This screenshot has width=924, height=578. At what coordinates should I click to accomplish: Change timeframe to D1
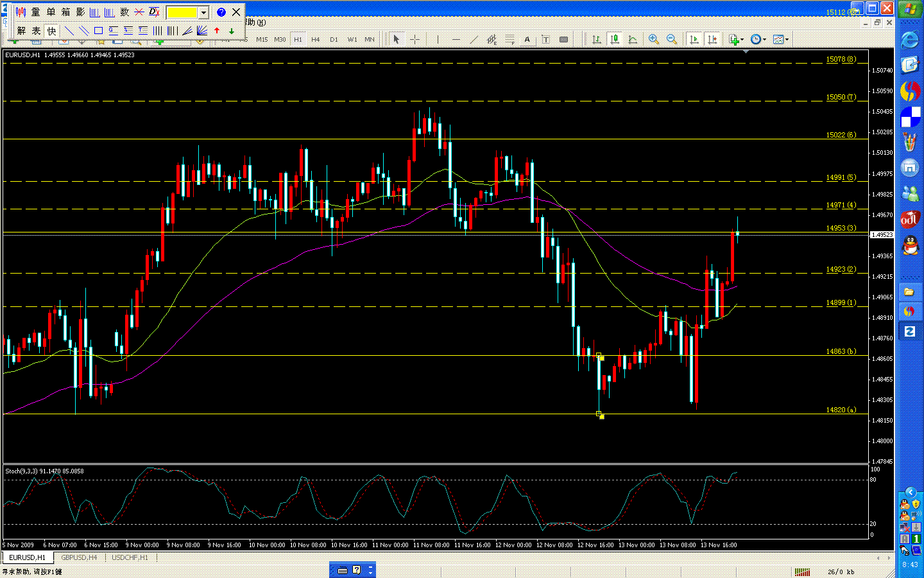click(334, 40)
